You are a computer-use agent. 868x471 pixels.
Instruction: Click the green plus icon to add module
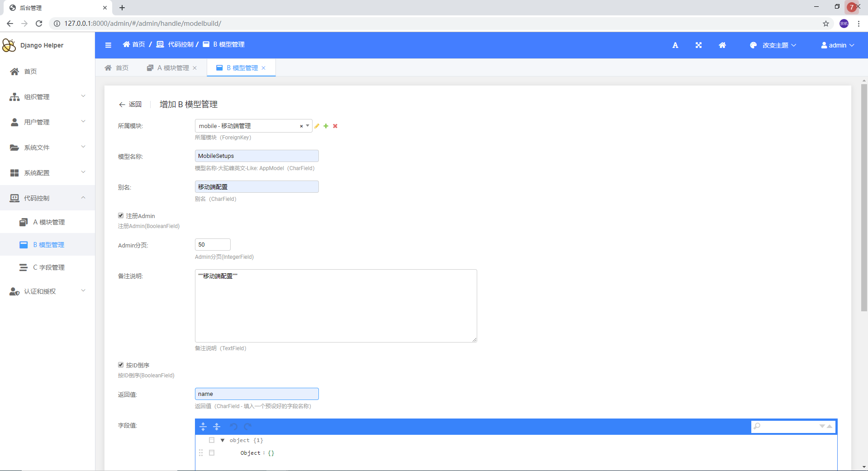click(x=326, y=126)
